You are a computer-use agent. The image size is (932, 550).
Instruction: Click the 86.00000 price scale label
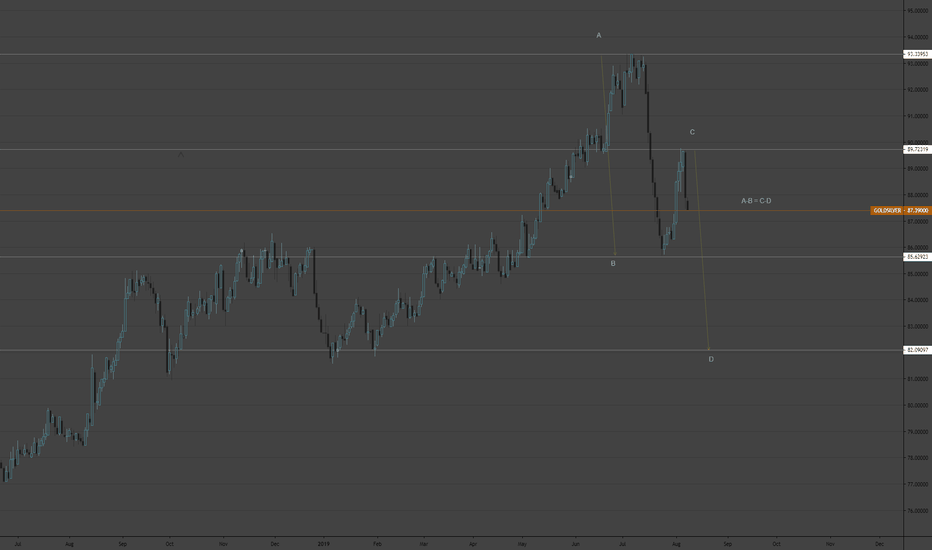click(918, 247)
